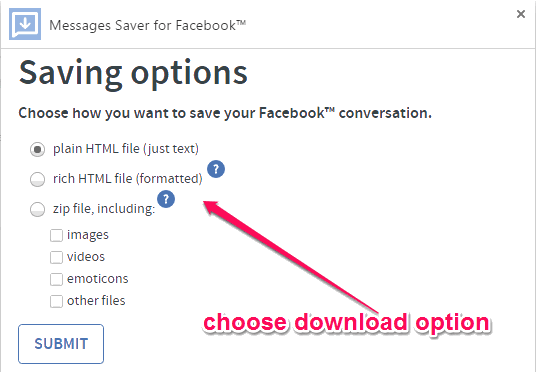The height and width of the screenshot is (372, 536).
Task: Click the 'videos' label text
Action: [86, 257]
